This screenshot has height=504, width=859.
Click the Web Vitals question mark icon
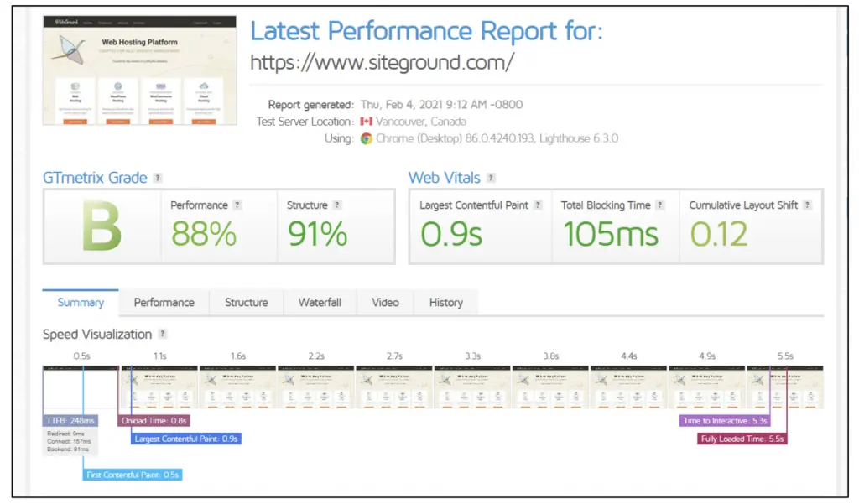tap(491, 178)
